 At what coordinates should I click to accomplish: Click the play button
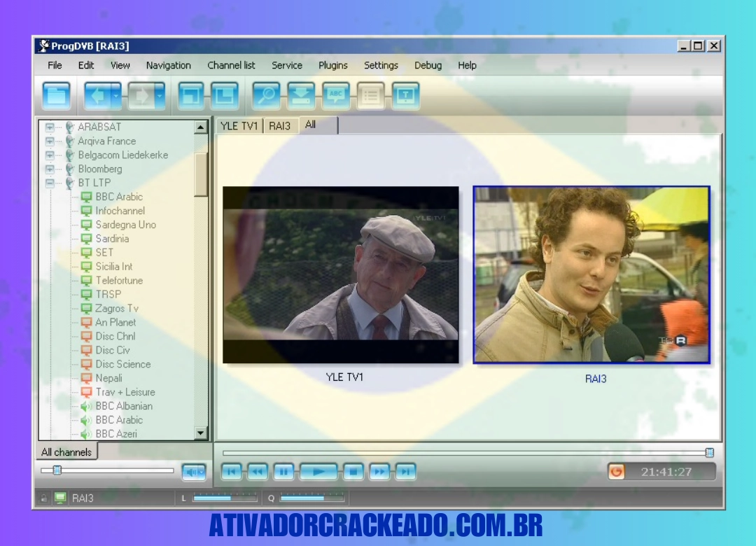(x=318, y=471)
